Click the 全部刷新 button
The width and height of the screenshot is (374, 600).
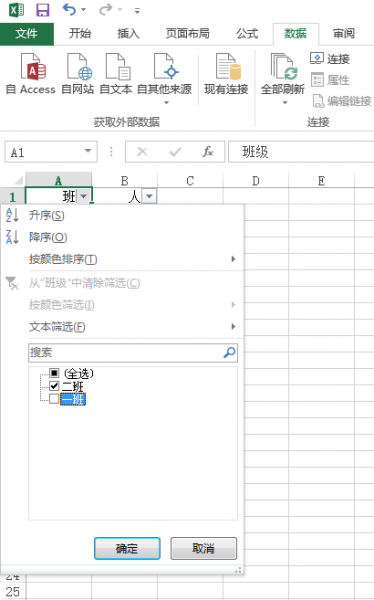283,73
